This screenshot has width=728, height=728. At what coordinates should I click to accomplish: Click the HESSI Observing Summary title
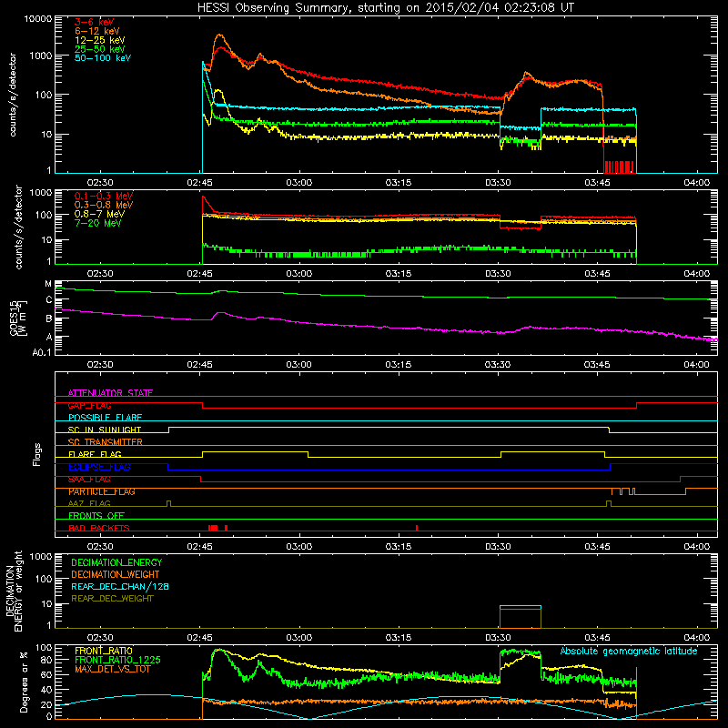pyautogui.click(x=385, y=8)
